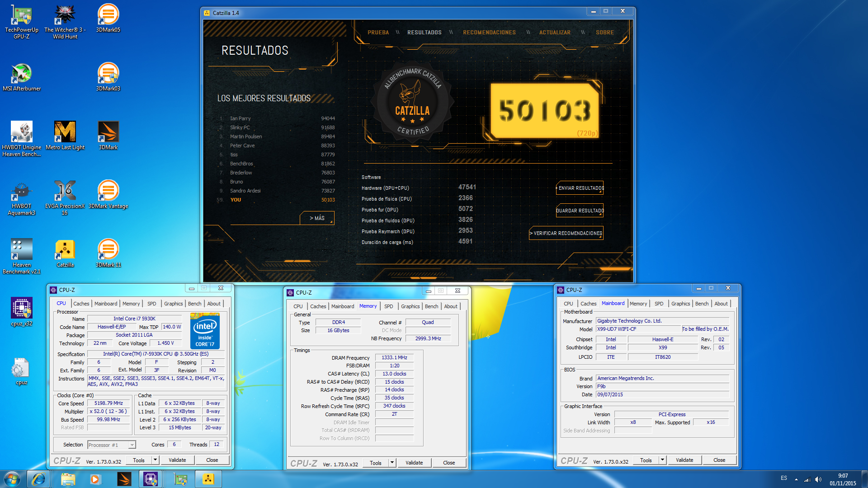Click Validate in left CPU-Z window

pos(177,460)
